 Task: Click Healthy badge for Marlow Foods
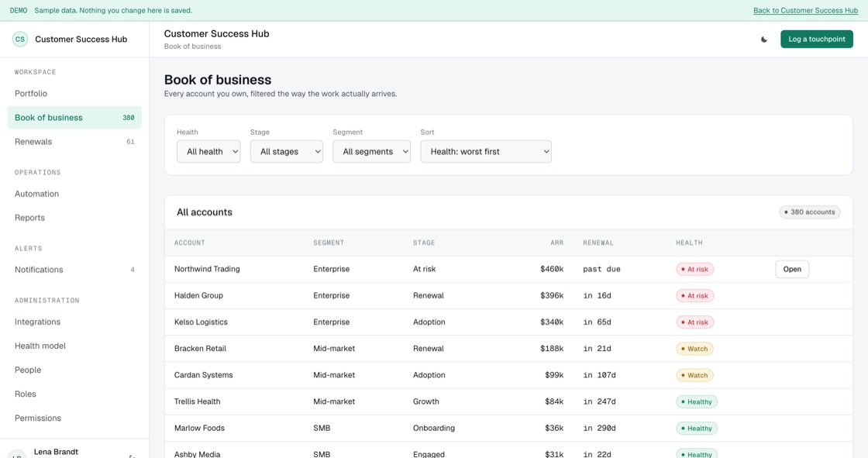coord(697,428)
